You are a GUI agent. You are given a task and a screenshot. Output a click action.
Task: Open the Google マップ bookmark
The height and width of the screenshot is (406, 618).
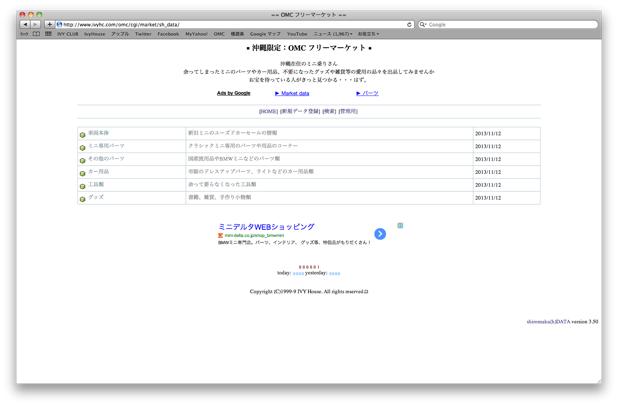[x=265, y=34]
